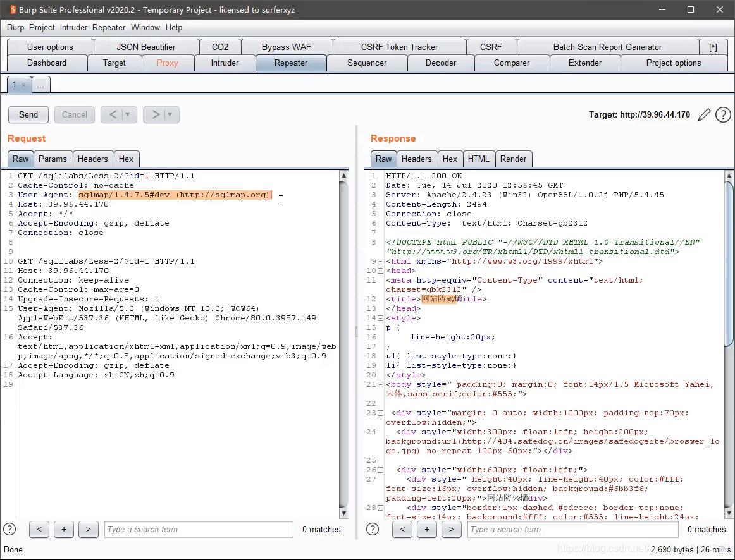
Task: Switch to the Project options tab
Action: (674, 63)
